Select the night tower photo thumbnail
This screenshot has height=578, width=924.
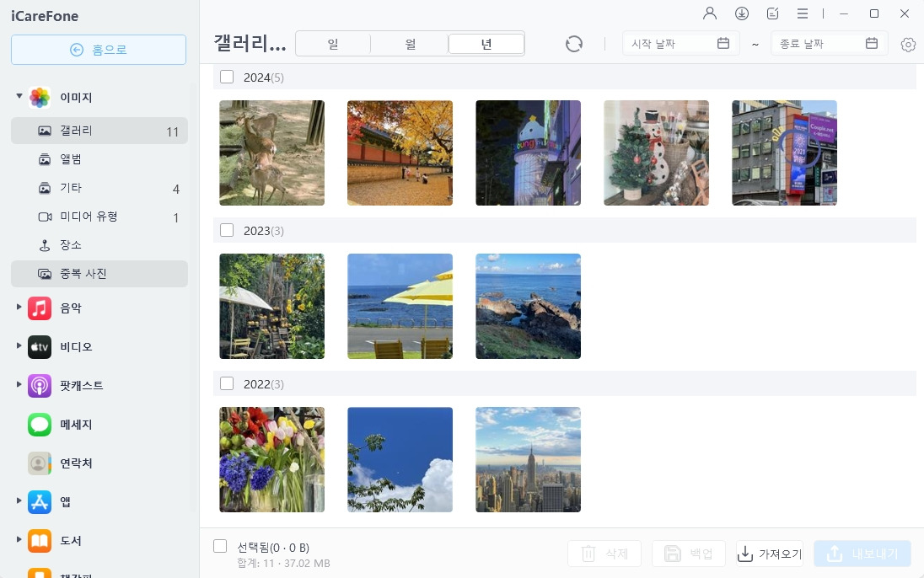point(528,153)
